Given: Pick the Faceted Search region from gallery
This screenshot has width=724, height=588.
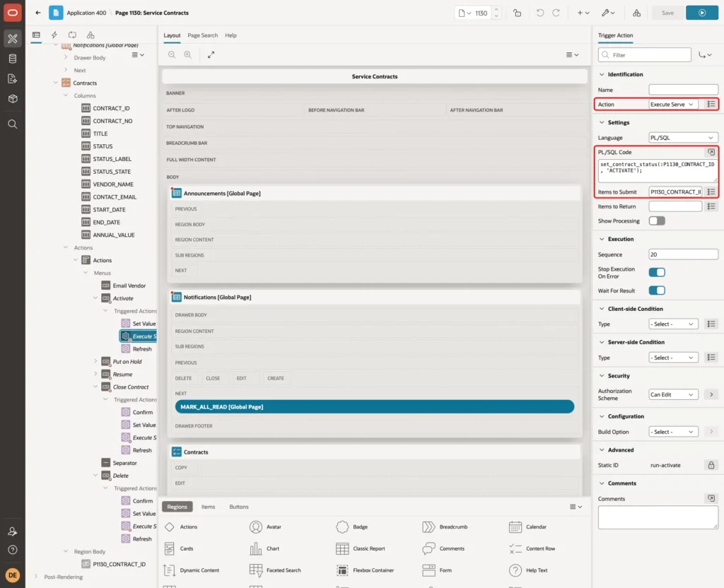Looking at the screenshot, I should click(275, 570).
